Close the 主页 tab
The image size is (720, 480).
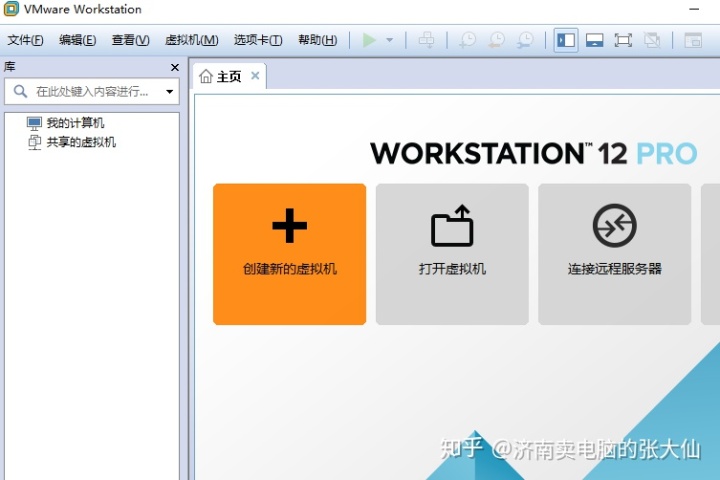[x=255, y=76]
